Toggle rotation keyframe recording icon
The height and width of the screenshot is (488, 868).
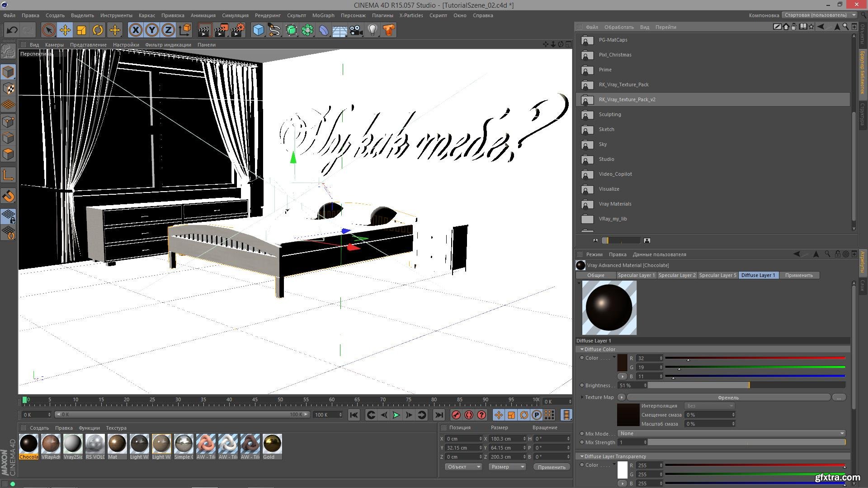(524, 415)
